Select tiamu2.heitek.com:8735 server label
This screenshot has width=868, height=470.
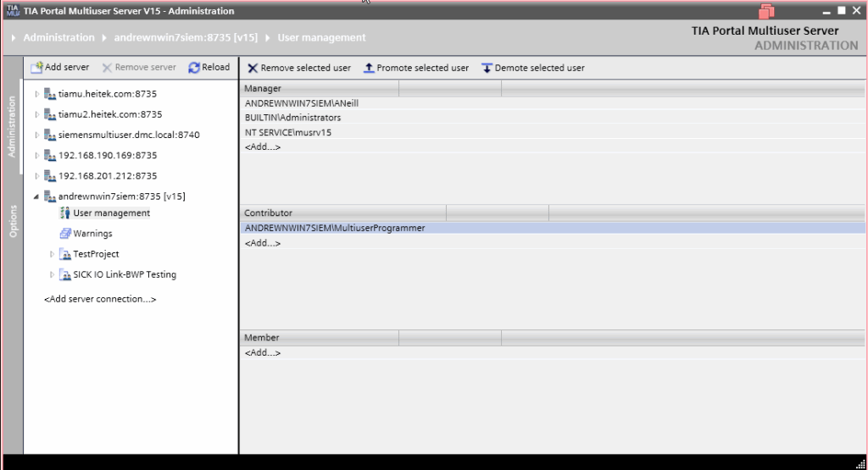pos(110,114)
